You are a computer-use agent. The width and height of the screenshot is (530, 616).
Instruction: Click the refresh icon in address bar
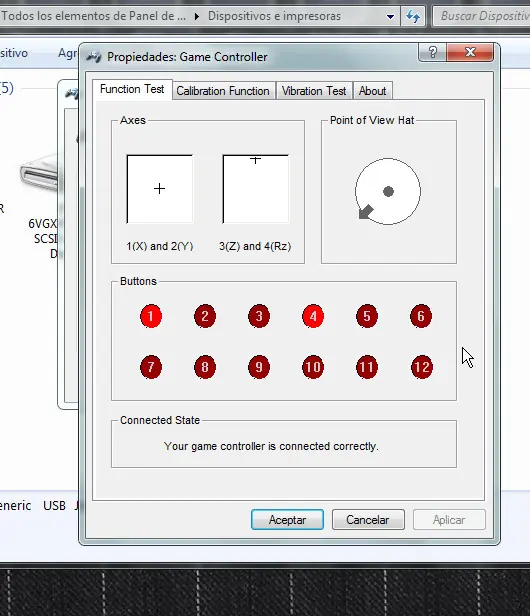[x=413, y=16]
